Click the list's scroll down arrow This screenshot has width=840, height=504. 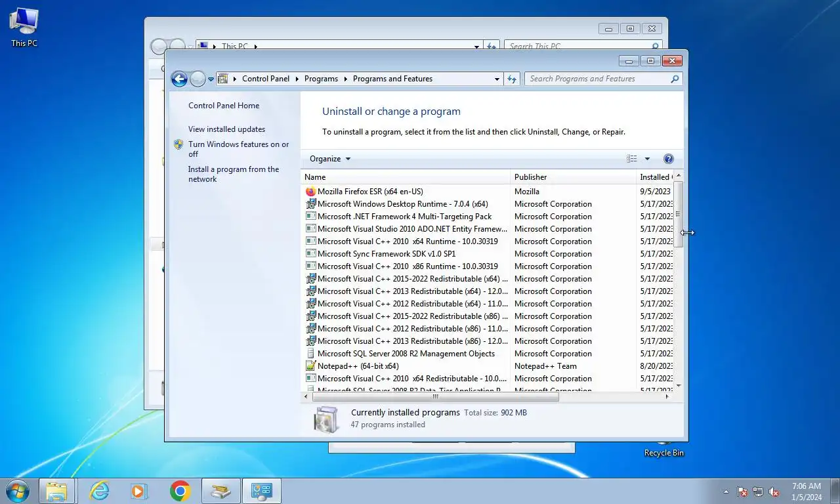coord(678,386)
